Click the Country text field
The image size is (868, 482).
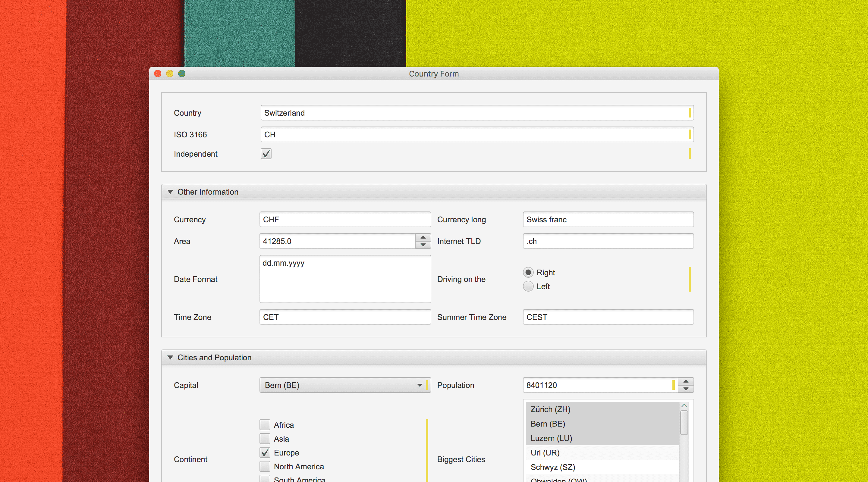[472, 113]
